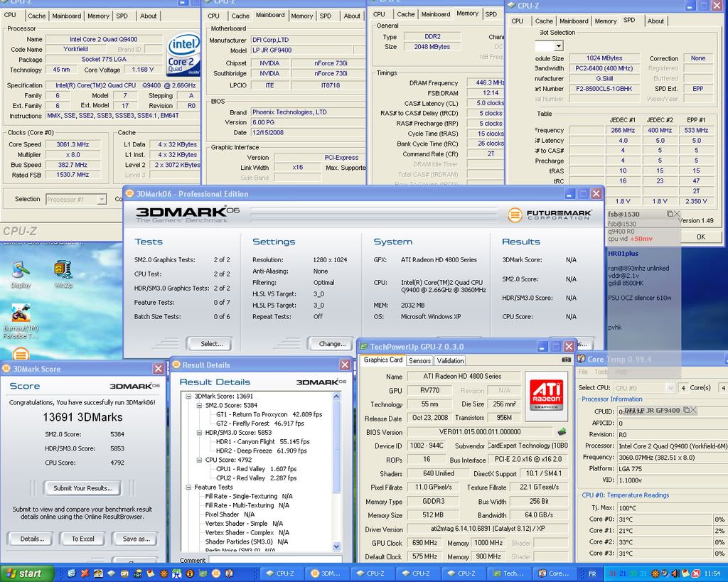Click the Windows Start button
This screenshot has height=582, width=728.
tap(25, 573)
